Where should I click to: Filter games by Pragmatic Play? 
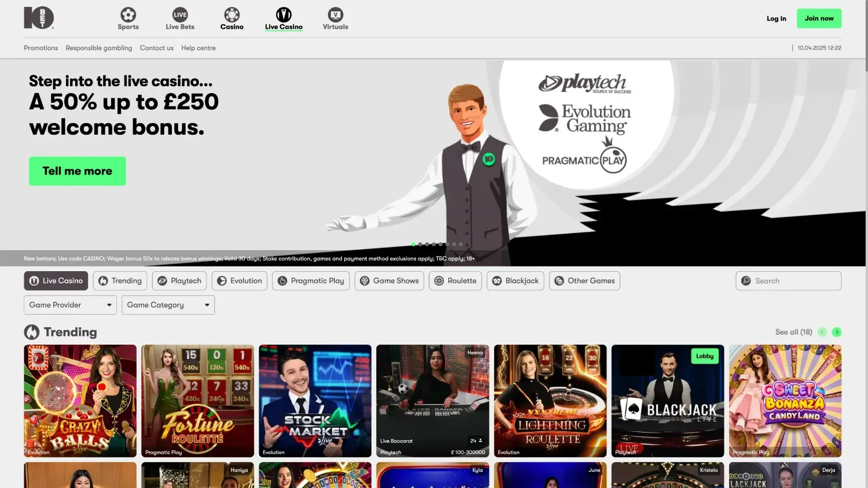pyautogui.click(x=311, y=281)
